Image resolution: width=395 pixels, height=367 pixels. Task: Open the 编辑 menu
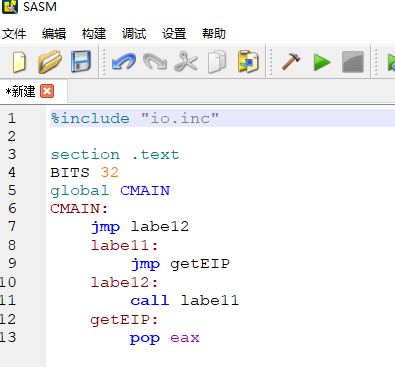pyautogui.click(x=54, y=34)
